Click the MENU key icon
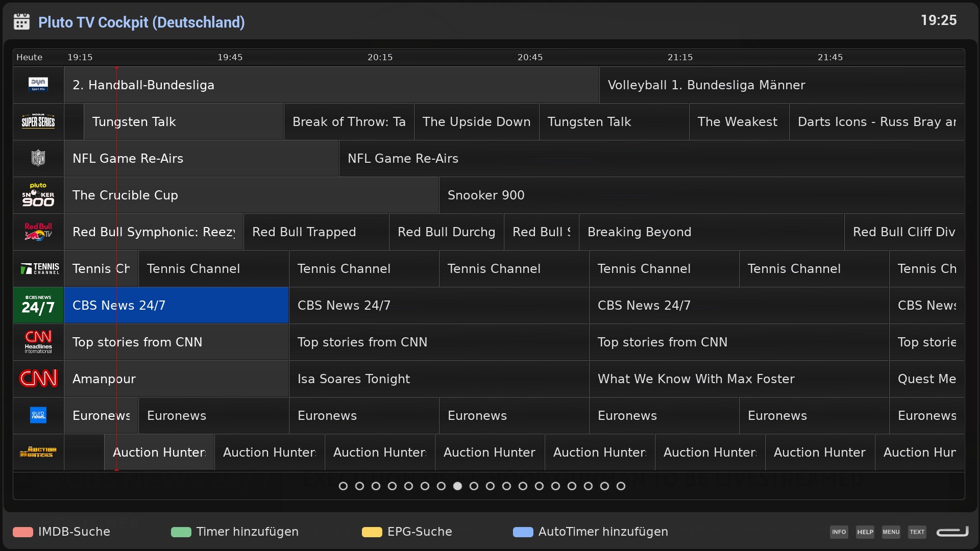This screenshot has height=551, width=980. [x=891, y=532]
